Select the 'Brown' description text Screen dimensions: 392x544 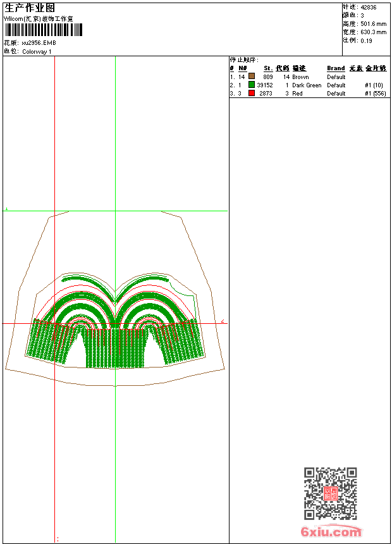(x=300, y=77)
